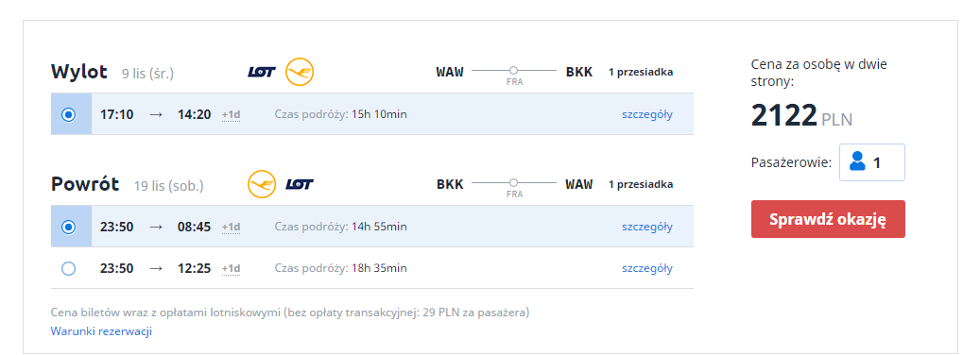980x355 pixels.
Task: Click the FRA stopover marker on the BKK–WAW route
Action: 514,183
